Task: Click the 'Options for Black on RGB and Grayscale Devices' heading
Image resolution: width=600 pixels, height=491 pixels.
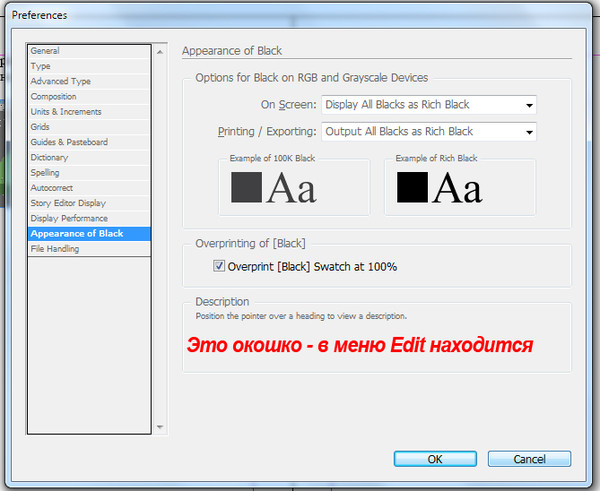Action: (x=311, y=78)
